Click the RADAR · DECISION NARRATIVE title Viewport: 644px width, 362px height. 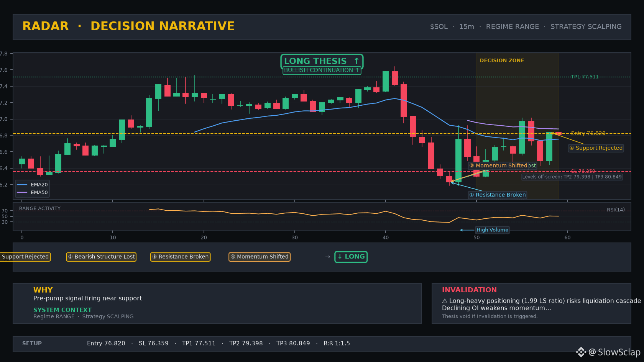[x=128, y=26]
